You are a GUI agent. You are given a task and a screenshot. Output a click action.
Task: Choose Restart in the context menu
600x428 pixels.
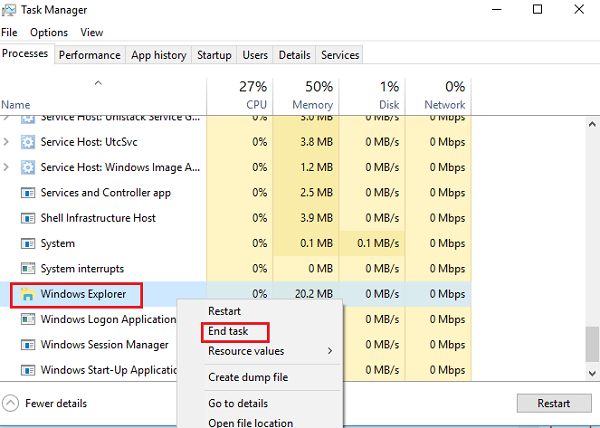[x=224, y=311]
